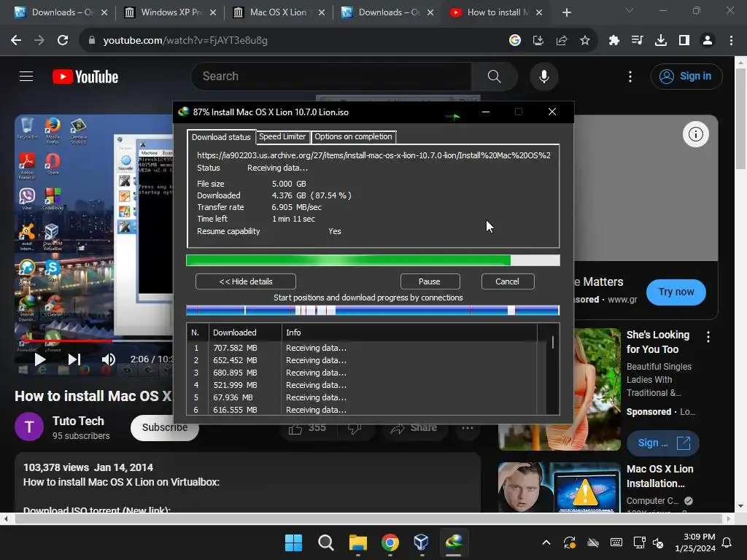Share this page icon in address bar
The width and height of the screenshot is (747, 560).
tap(562, 41)
